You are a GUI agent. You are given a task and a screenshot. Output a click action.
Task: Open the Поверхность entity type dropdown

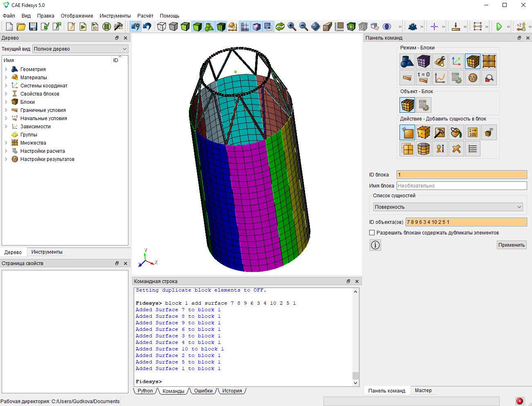click(448, 207)
